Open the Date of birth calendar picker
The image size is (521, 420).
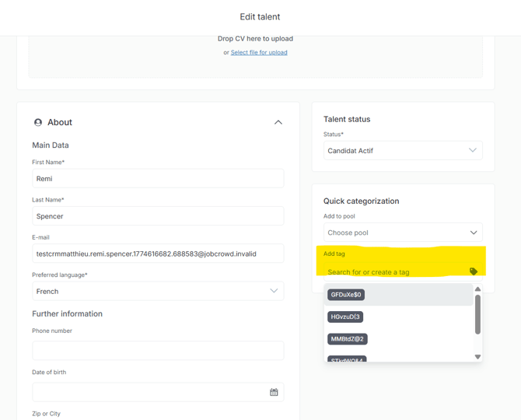pos(274,392)
